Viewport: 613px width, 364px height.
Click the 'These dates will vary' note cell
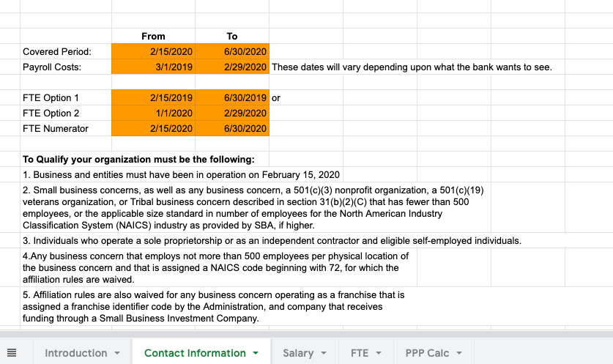coord(412,67)
